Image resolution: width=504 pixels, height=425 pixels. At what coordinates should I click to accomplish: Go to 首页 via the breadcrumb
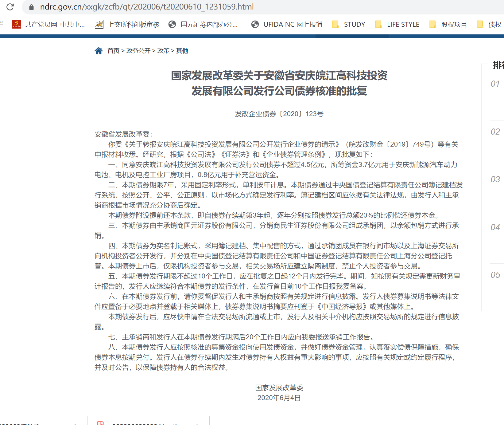pos(113,51)
